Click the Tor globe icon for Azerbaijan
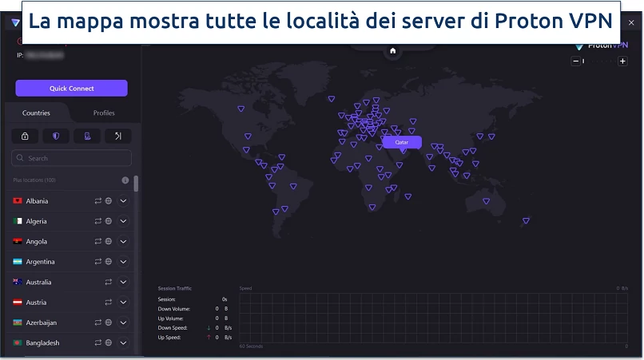The height and width of the screenshot is (360, 644). click(x=109, y=322)
